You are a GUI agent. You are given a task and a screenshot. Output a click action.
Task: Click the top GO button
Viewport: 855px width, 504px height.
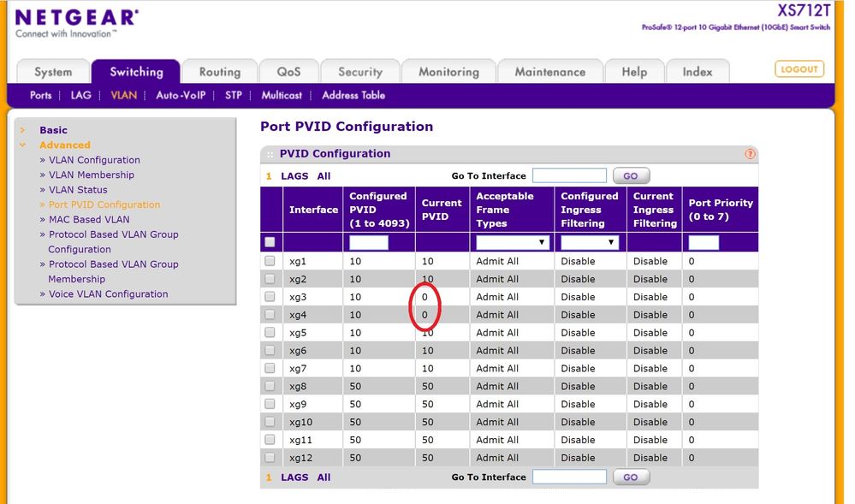tap(631, 175)
